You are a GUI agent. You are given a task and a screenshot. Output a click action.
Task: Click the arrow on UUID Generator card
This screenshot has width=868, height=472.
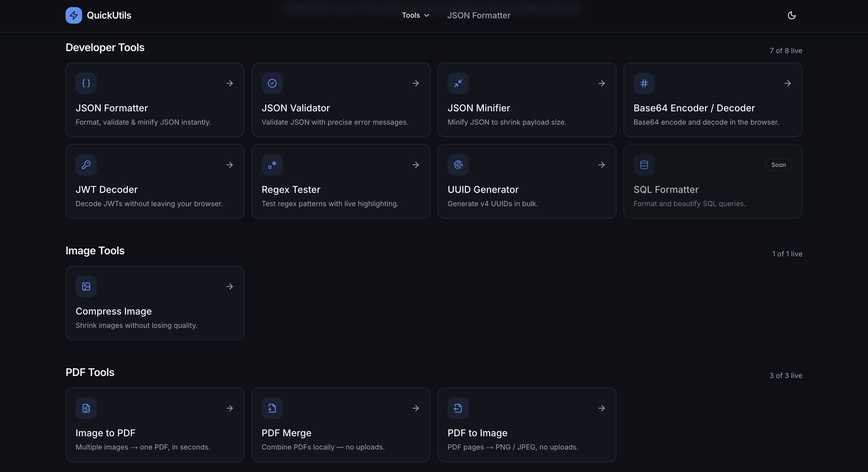601,165
